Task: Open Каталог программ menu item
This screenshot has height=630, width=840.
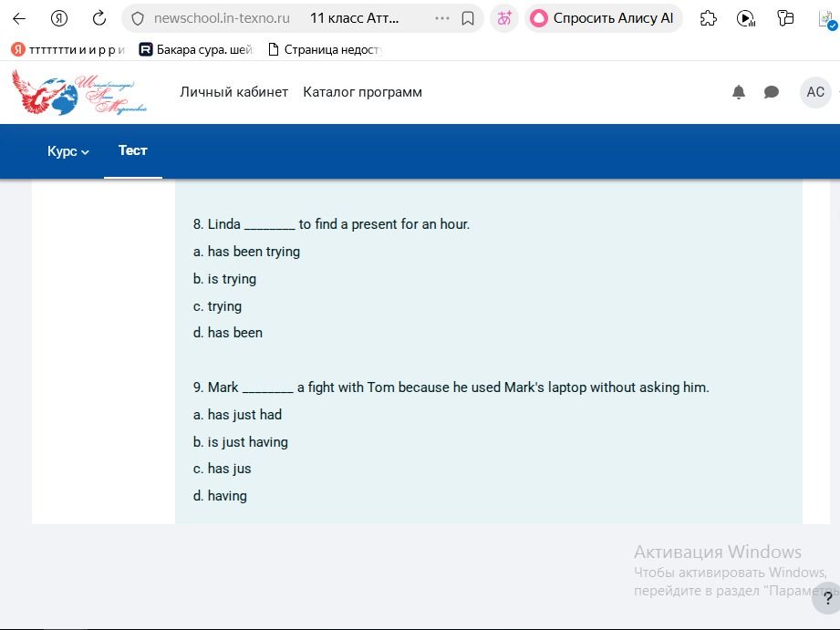Action: (x=363, y=92)
